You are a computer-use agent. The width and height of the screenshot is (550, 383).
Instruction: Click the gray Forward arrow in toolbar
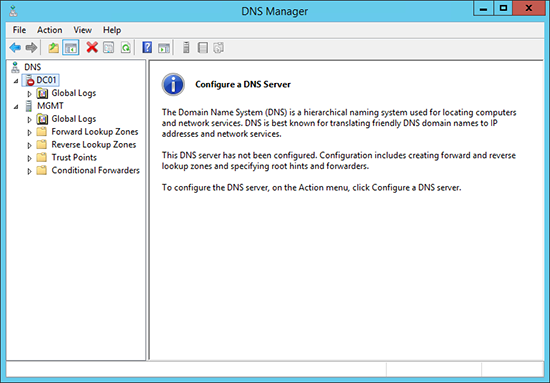(x=31, y=47)
